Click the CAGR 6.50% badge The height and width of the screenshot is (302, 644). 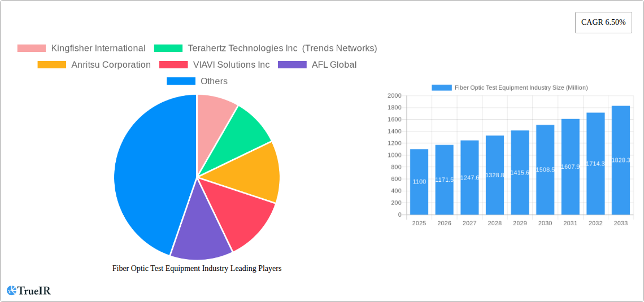tap(603, 22)
